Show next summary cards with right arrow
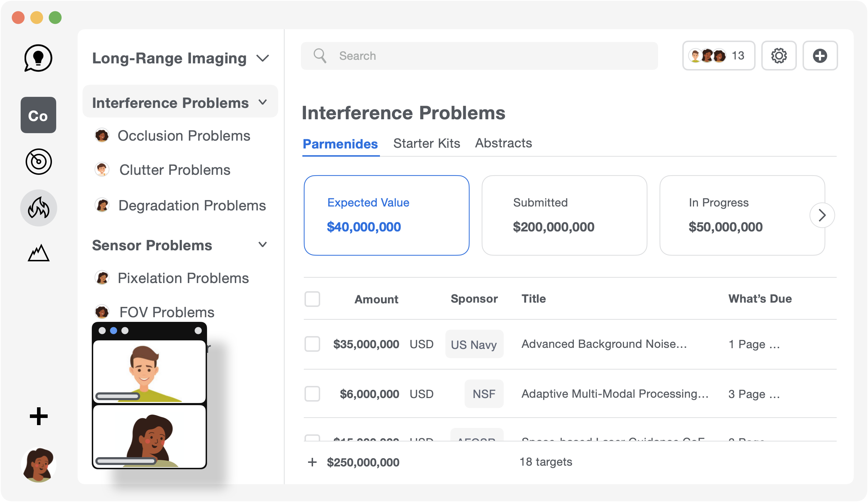Viewport: 868px width, 502px height. click(822, 215)
